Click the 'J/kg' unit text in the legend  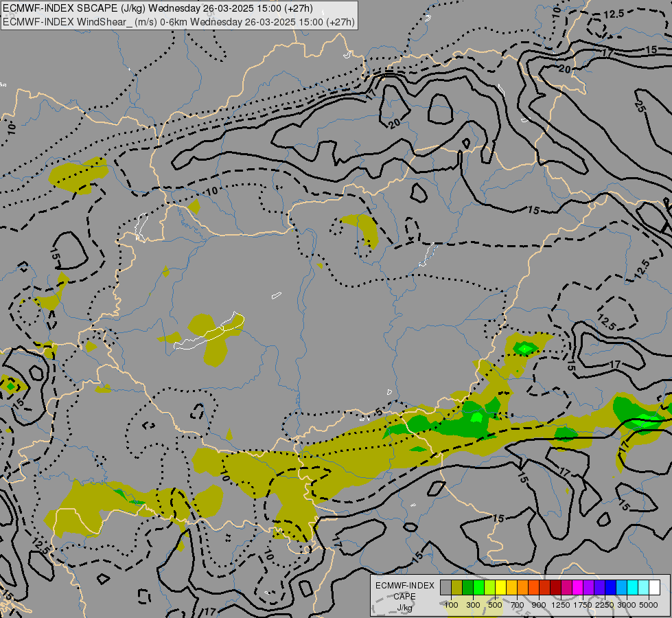click(x=404, y=608)
